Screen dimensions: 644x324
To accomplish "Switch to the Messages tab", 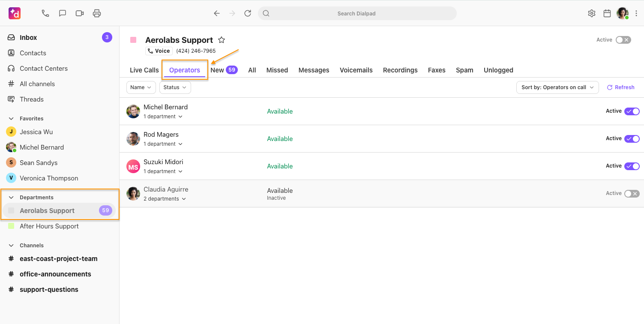I will pyautogui.click(x=314, y=70).
